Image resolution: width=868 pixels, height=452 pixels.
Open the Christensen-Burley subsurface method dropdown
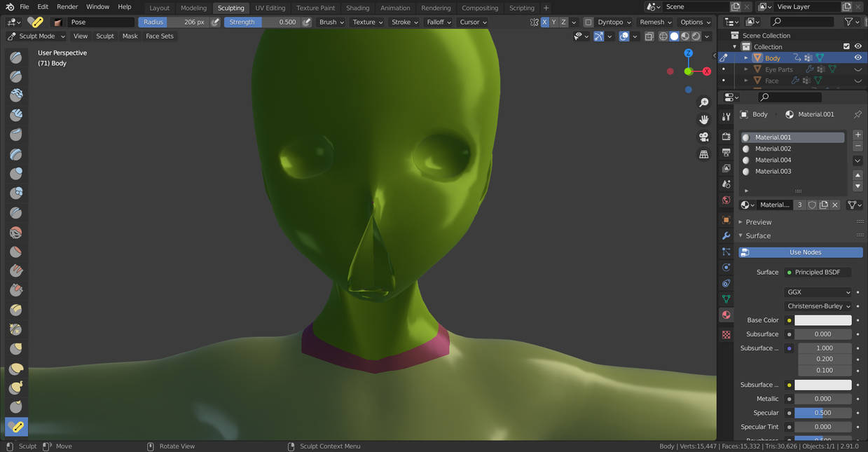pos(818,306)
